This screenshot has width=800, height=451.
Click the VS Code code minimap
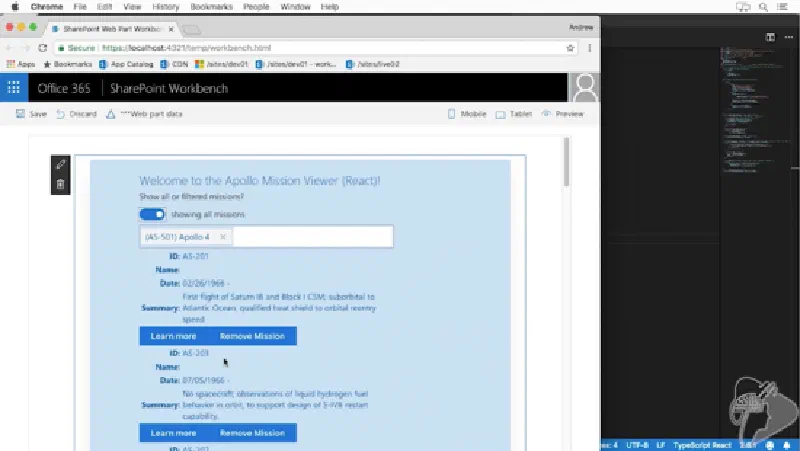[756, 110]
